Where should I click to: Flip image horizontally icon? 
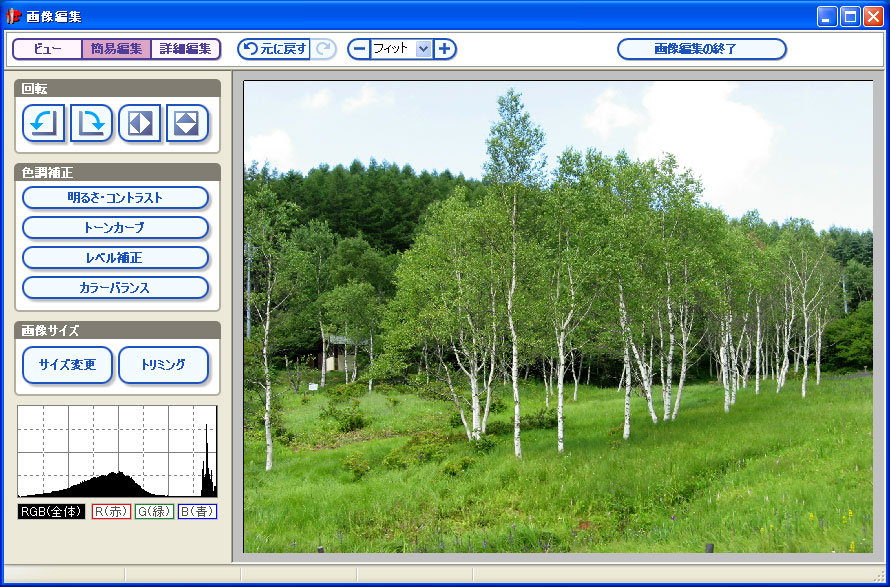click(x=140, y=123)
